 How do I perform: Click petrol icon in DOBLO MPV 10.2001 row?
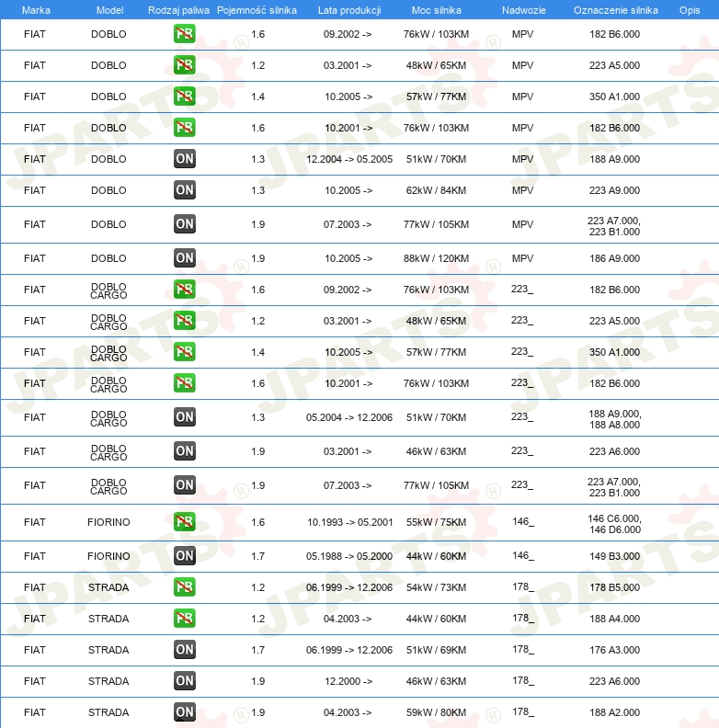click(x=185, y=128)
